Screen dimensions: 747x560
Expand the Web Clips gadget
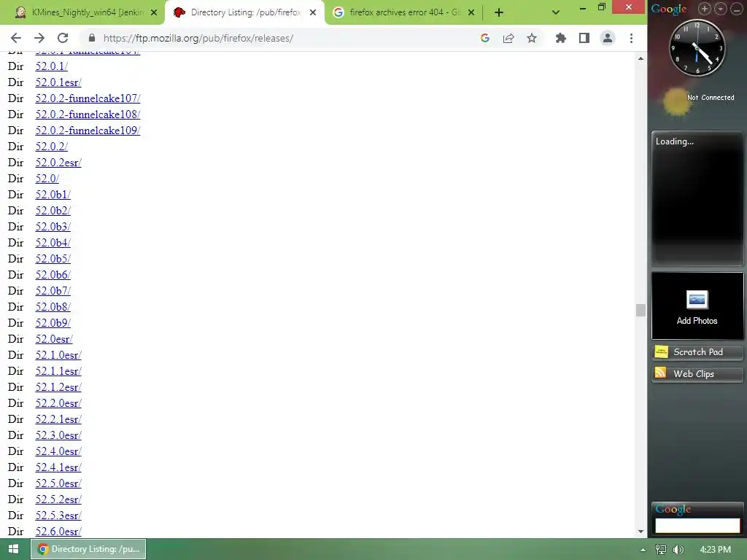[x=697, y=374]
